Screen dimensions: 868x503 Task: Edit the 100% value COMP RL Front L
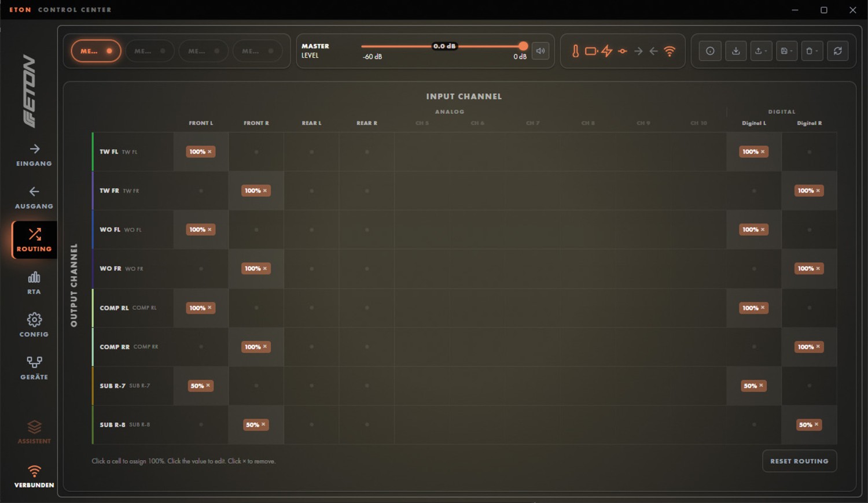pos(197,308)
